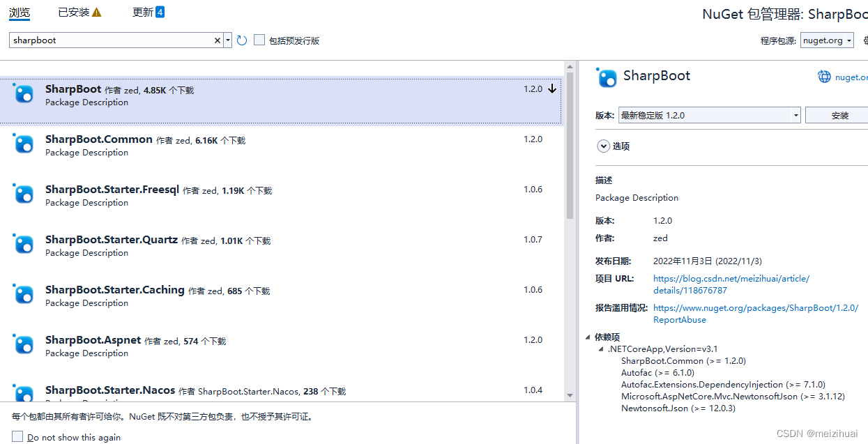The image size is (868, 444).
Task: Collapse the 依赖项 section
Action: [x=588, y=337]
